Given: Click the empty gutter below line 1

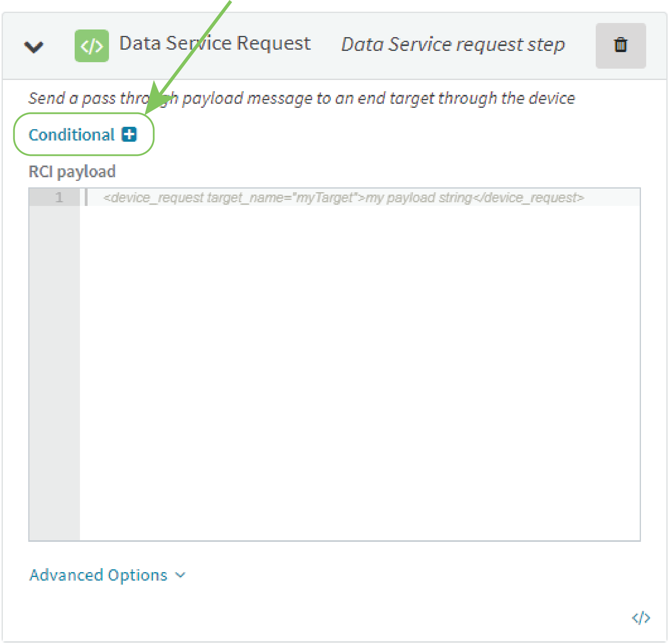Looking at the screenshot, I should pyautogui.click(x=54, y=363).
